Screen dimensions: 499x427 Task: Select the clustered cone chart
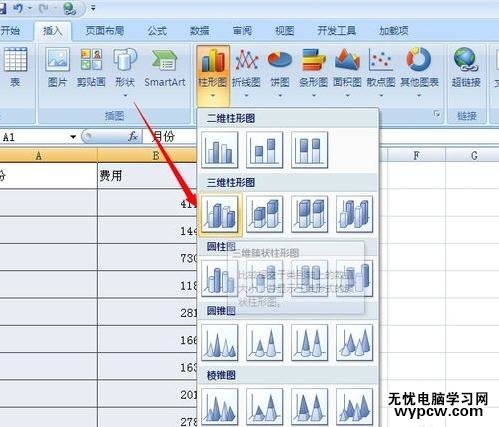tap(220, 343)
